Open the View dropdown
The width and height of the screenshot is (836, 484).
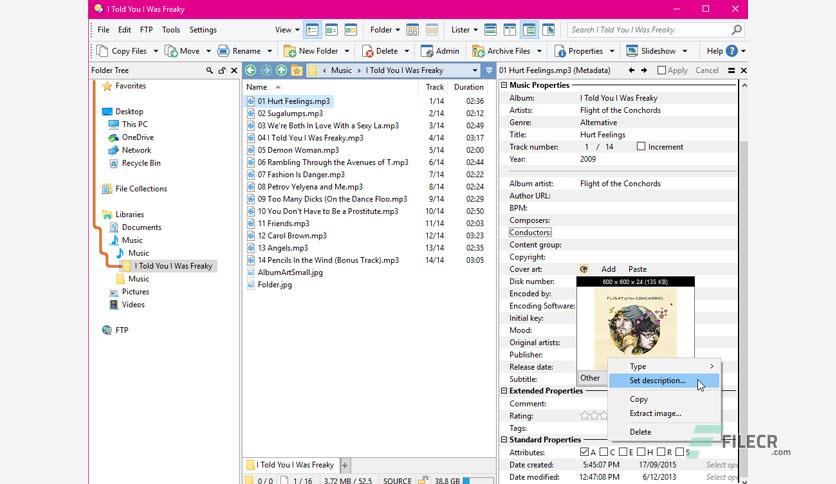tap(287, 30)
